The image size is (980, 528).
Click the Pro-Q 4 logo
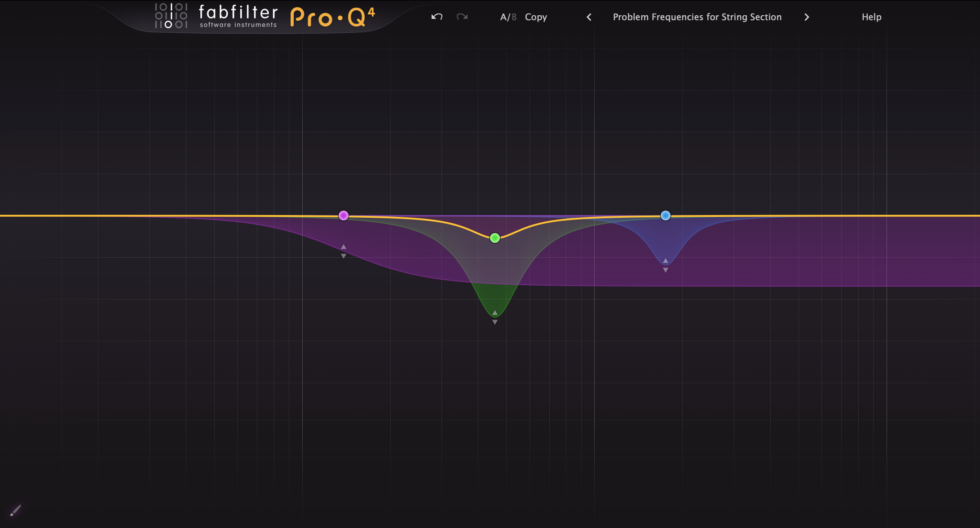pos(333,17)
